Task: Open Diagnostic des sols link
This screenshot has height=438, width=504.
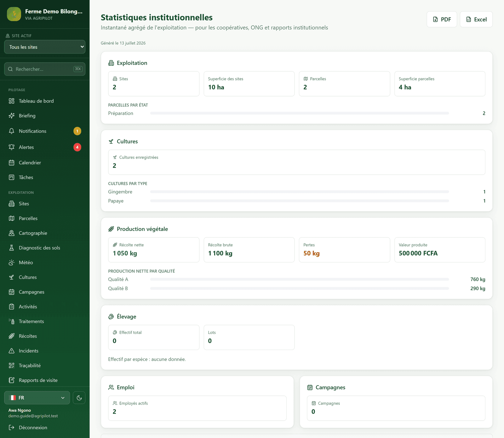Action: [x=45, y=248]
